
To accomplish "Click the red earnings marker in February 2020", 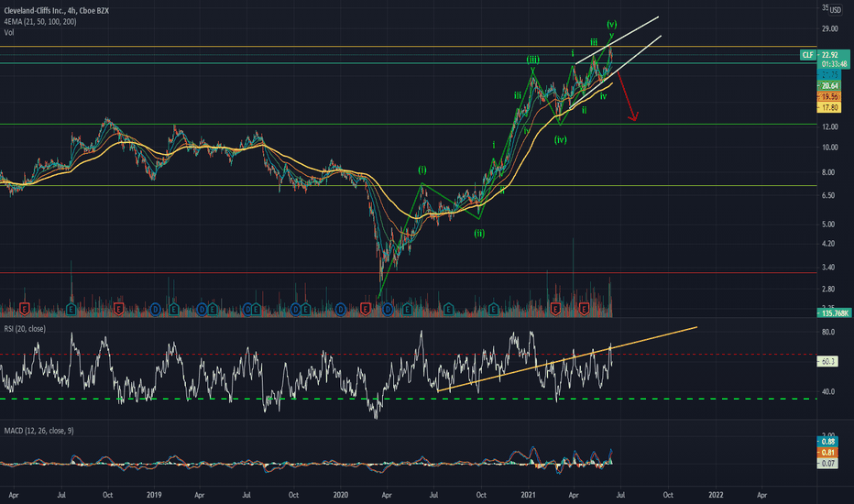I will pos(365,310).
